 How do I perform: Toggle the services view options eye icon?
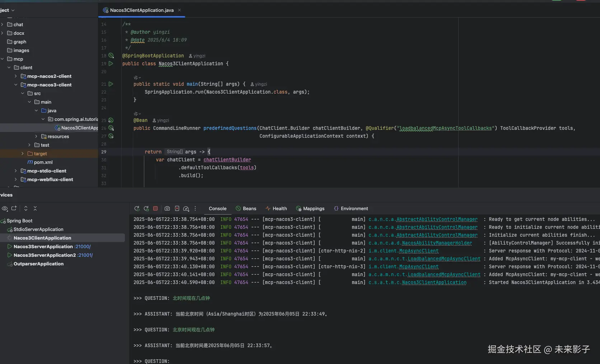5,208
